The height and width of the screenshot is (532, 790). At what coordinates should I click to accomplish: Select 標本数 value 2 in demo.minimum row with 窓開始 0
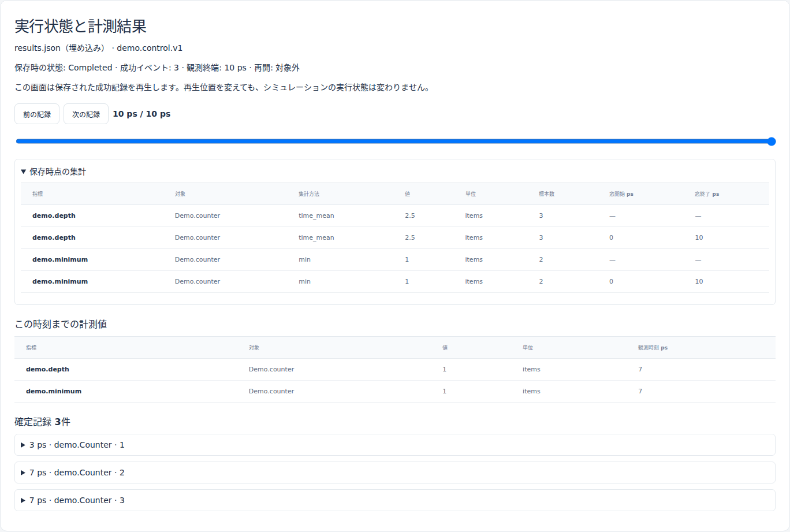(x=541, y=281)
